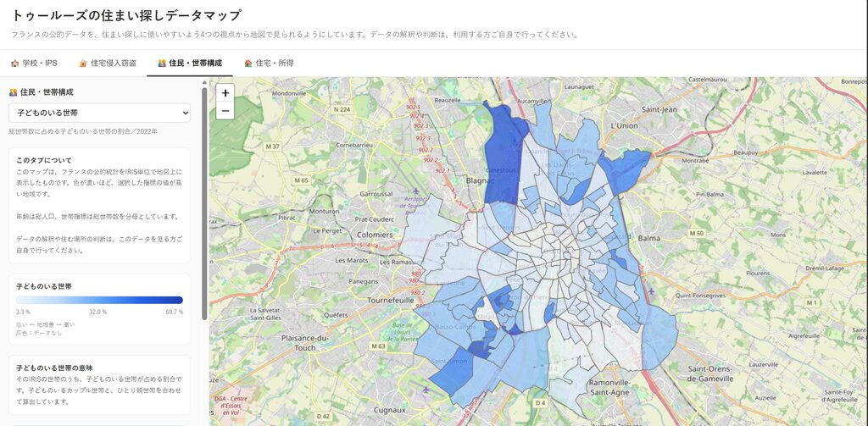
Task: Open the 住宅侵入窃盗 tab
Action: click(x=108, y=63)
